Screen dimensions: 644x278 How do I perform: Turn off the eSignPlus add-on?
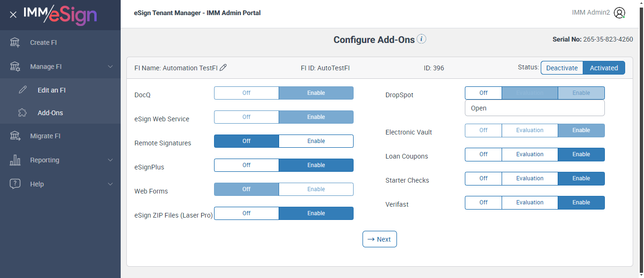pyautogui.click(x=246, y=165)
